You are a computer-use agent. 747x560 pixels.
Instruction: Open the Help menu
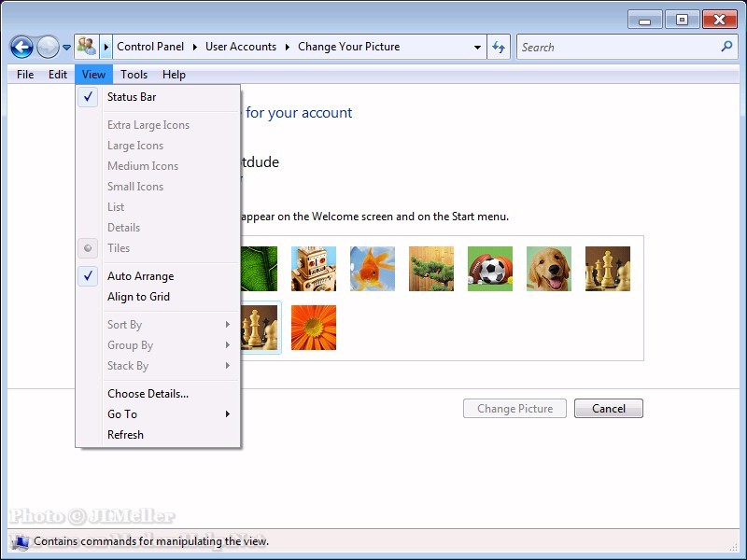[174, 75]
